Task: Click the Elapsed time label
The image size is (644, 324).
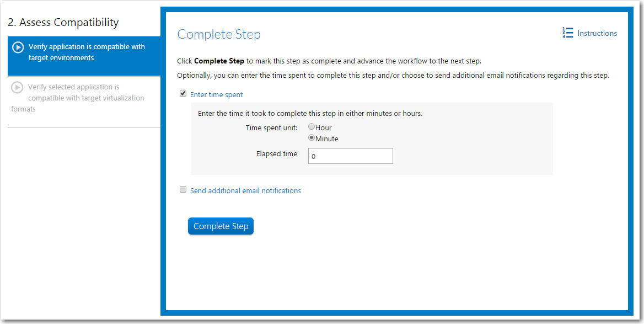Action: (277, 154)
